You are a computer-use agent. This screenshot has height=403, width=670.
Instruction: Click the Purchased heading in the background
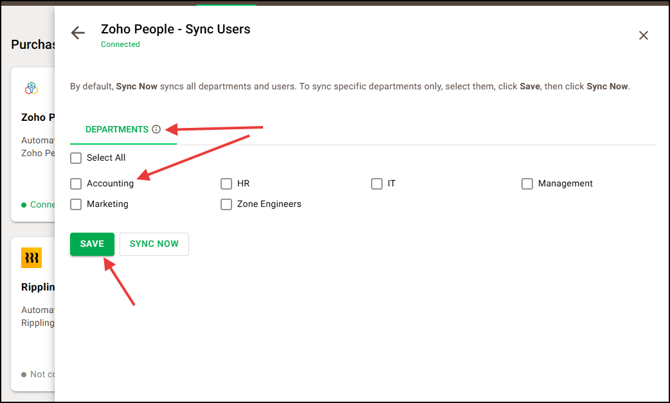coord(32,45)
